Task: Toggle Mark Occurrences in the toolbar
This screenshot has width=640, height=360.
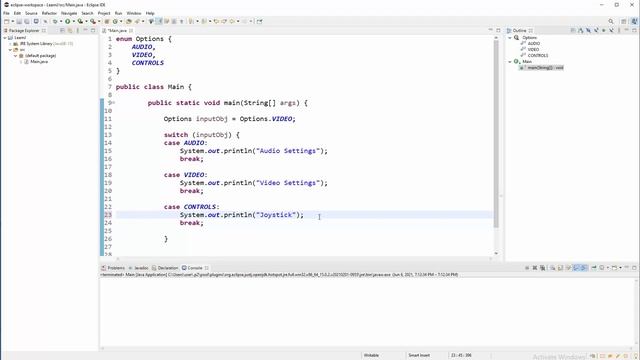Action: (x=158, y=21)
